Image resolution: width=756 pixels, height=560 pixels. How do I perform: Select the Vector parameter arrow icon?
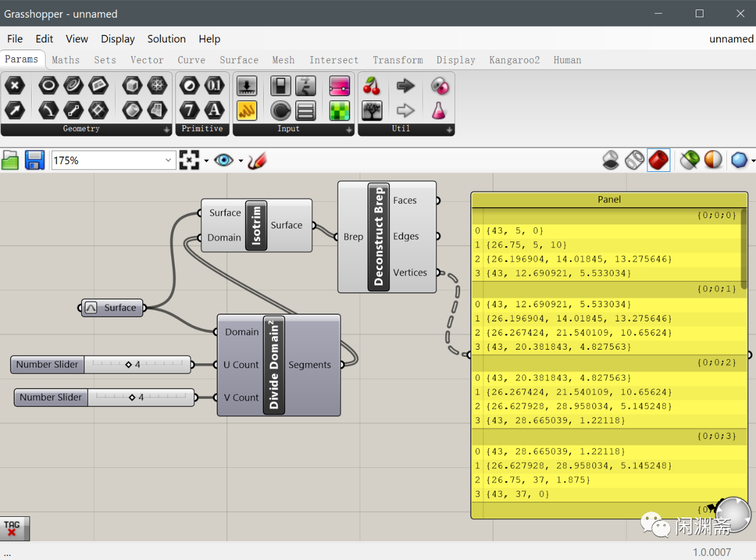coord(15,110)
